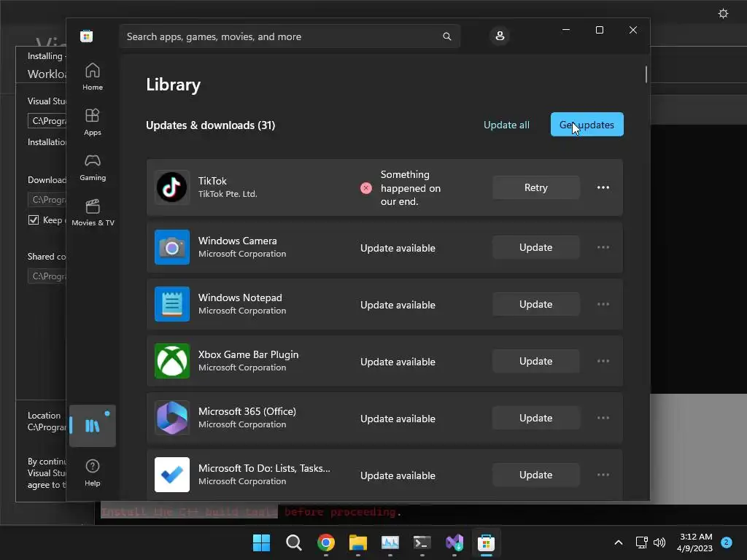Click the Microsoft Store logo icon
747x560 pixels.
(86, 36)
